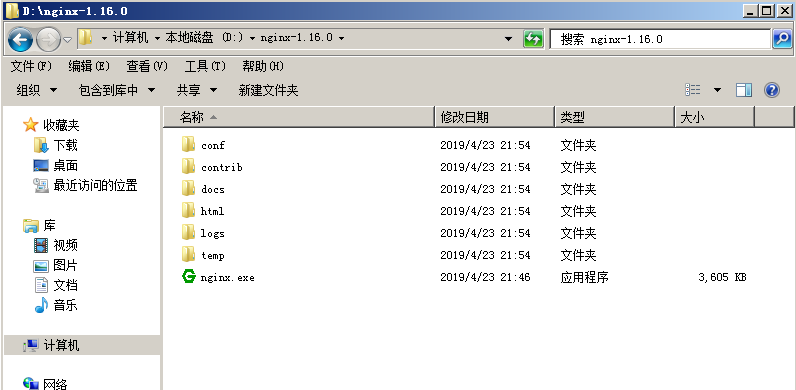Open the 文档 library
Image resolution: width=796 pixels, height=390 pixels.
(56, 285)
